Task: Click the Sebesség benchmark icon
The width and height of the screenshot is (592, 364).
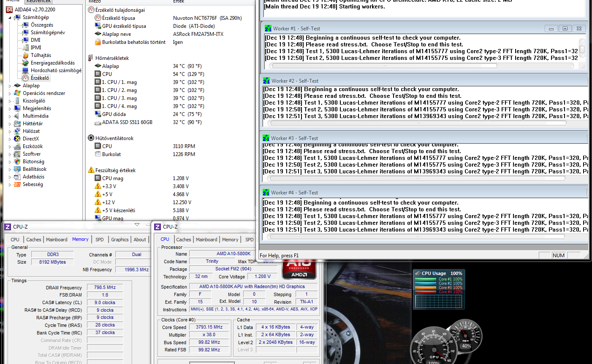Action: click(x=17, y=184)
